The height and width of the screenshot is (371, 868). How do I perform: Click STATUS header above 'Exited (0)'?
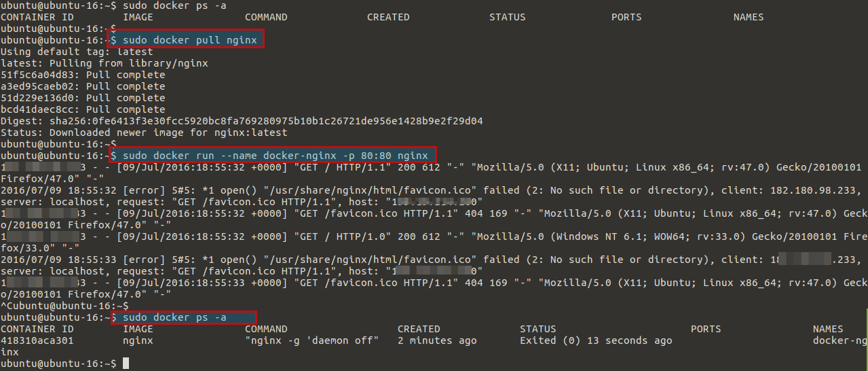pos(538,329)
